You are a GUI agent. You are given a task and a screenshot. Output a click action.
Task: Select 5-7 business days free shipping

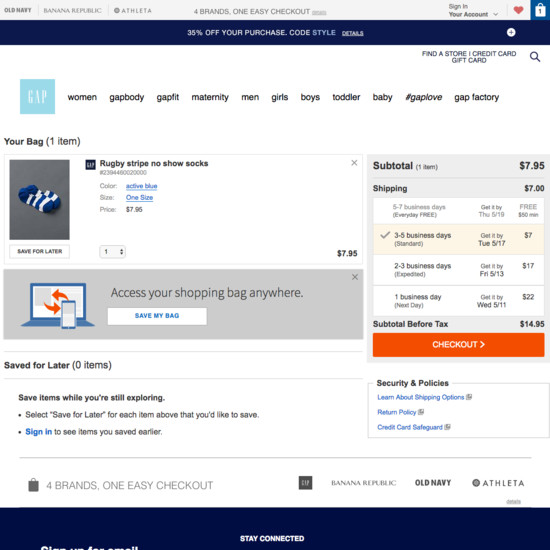point(458,210)
